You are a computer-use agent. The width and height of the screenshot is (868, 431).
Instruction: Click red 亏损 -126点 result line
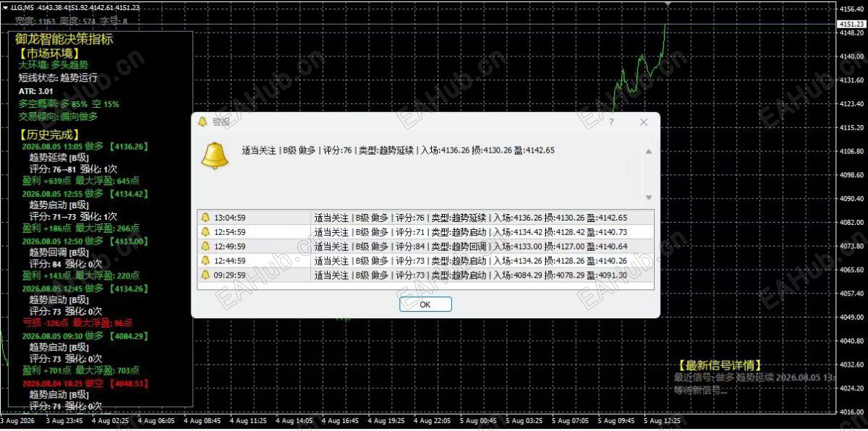coord(78,323)
